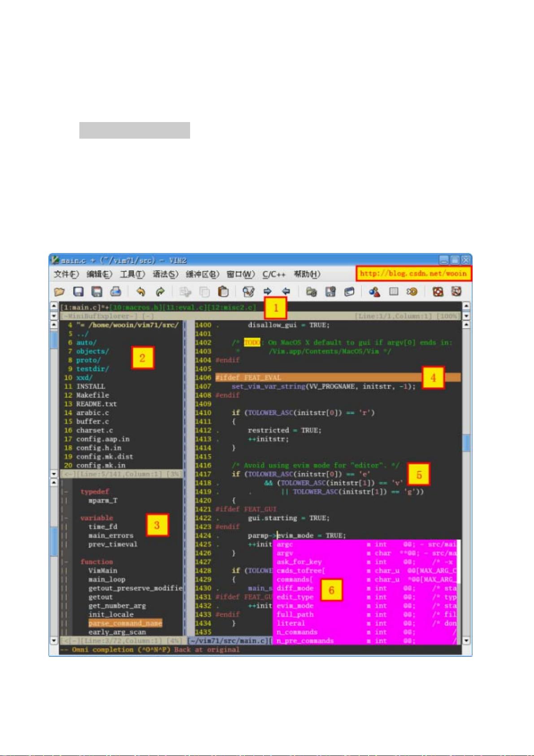Click the Save current file icon

(x=78, y=292)
